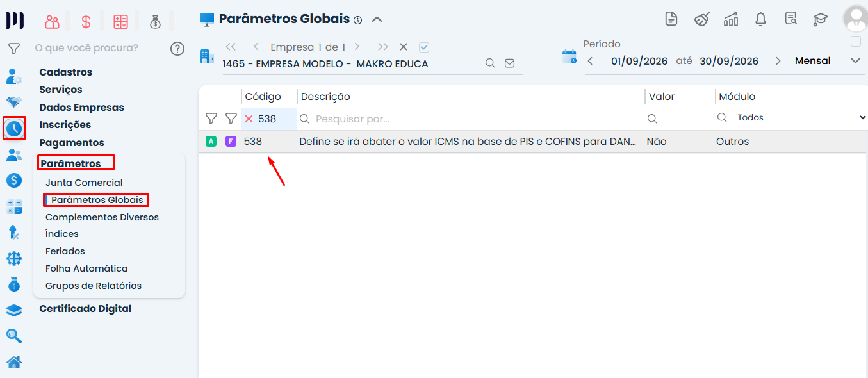868x378 pixels.
Task: Click the first grid filter funnel icon
Action: [x=211, y=119]
